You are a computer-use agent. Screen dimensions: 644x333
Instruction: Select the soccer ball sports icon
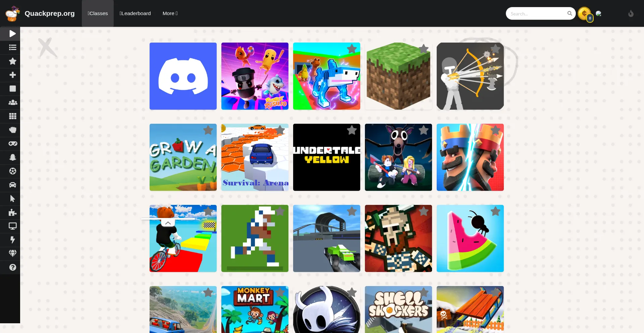tap(12, 171)
